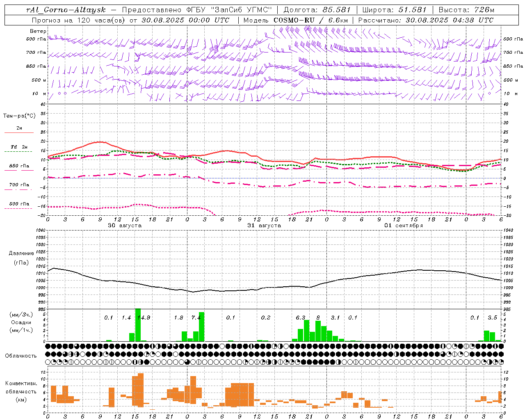525x420 pixels.
Task: Select the Тем-ра(°C) temperature panel label
Action: (x=19, y=116)
